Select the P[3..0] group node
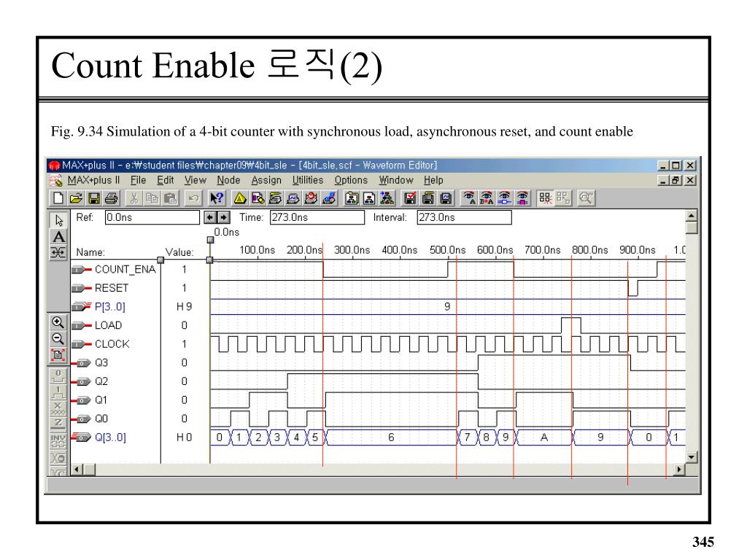Viewport: 747px width, 560px height. [109, 307]
